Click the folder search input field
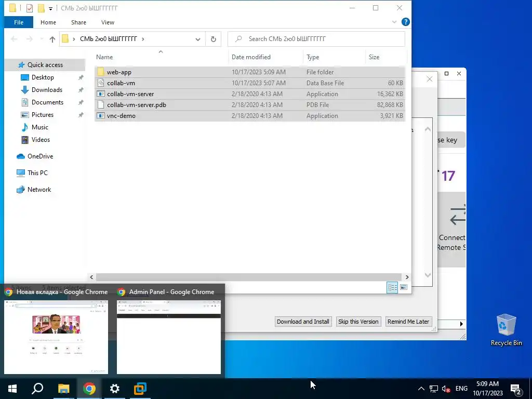Image resolution: width=532 pixels, height=399 pixels. click(x=316, y=39)
